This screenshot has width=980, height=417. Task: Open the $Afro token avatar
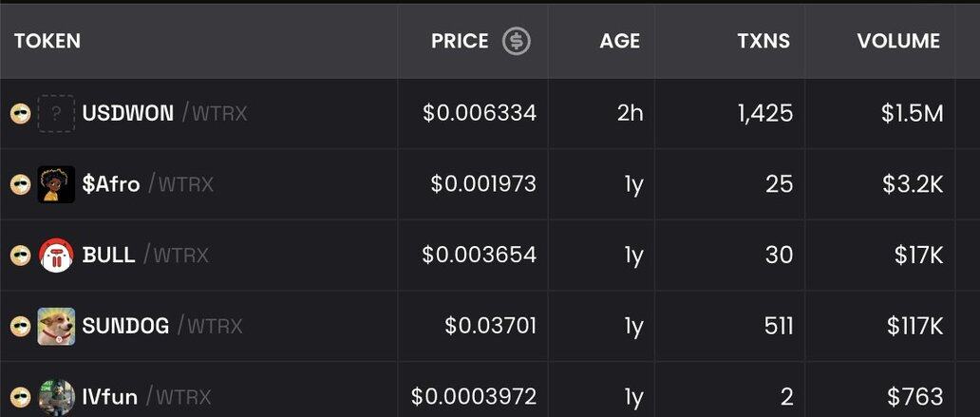[56, 184]
